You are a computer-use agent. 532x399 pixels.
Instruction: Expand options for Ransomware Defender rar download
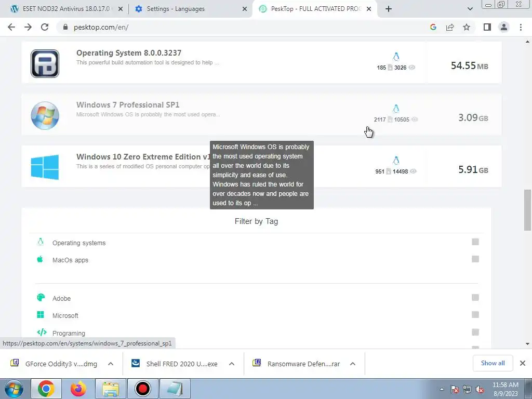pos(353,364)
